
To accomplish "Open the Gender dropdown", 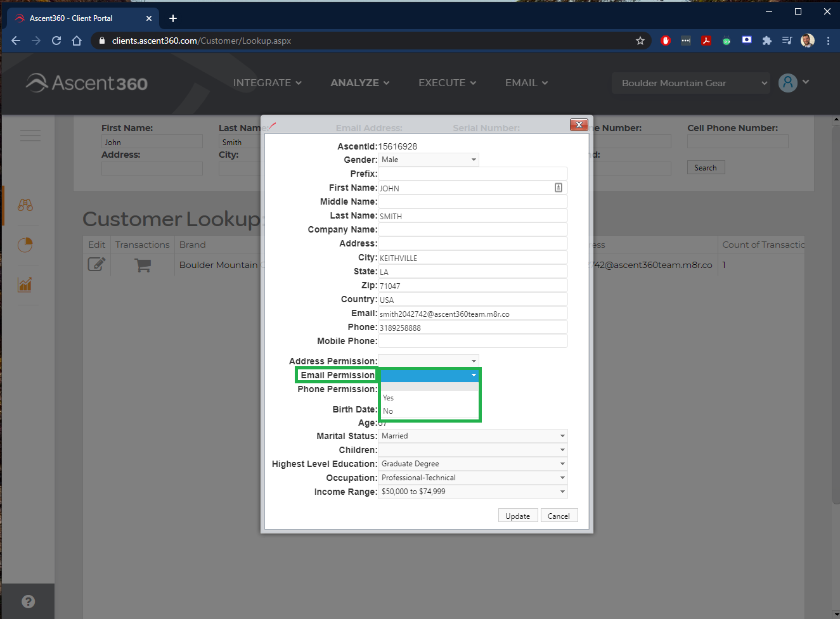I will pos(429,160).
